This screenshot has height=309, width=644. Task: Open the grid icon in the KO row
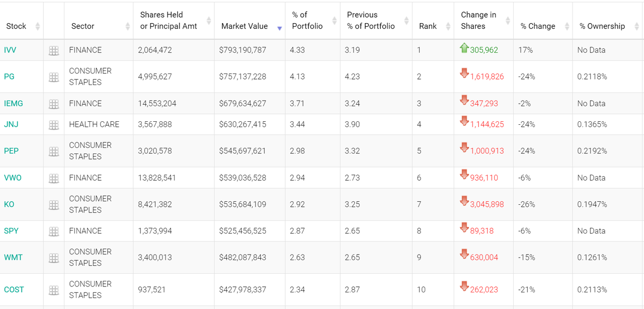point(54,205)
